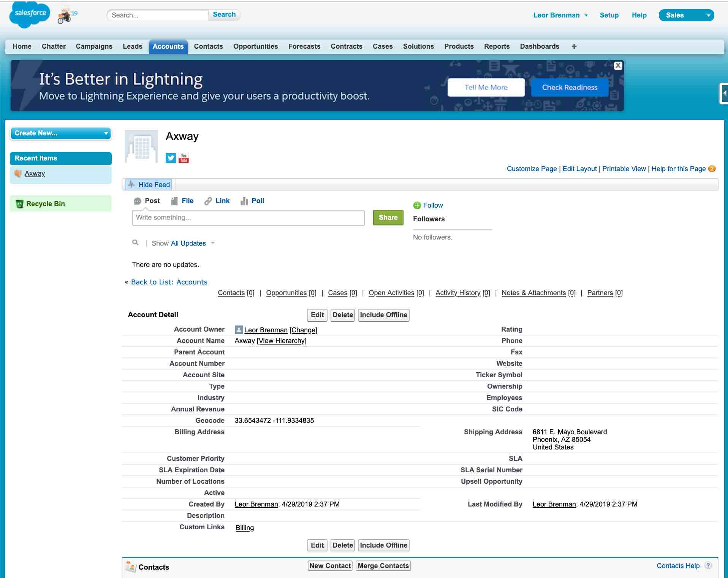Toggle Hide Feed
728x578 pixels.
point(149,184)
